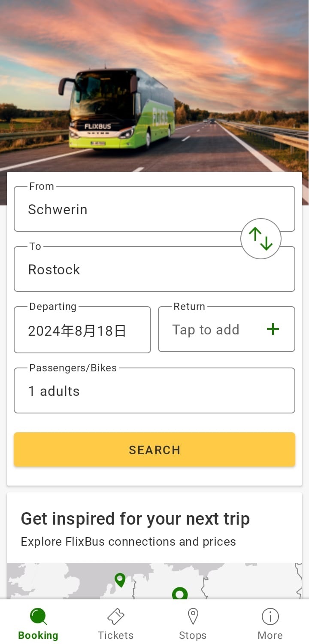Edit the To field showing Rostock
The width and height of the screenshot is (309, 644).
[x=129, y=270]
